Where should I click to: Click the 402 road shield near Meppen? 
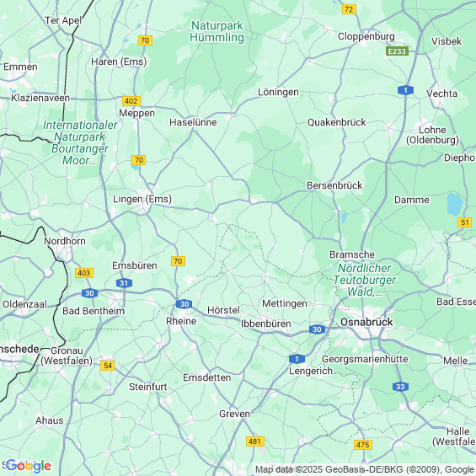click(x=131, y=101)
